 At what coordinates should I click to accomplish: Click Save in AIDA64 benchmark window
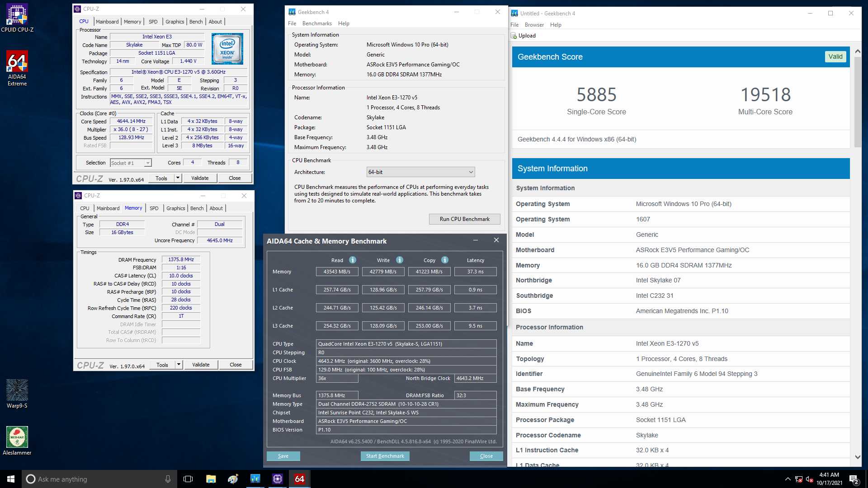click(283, 456)
